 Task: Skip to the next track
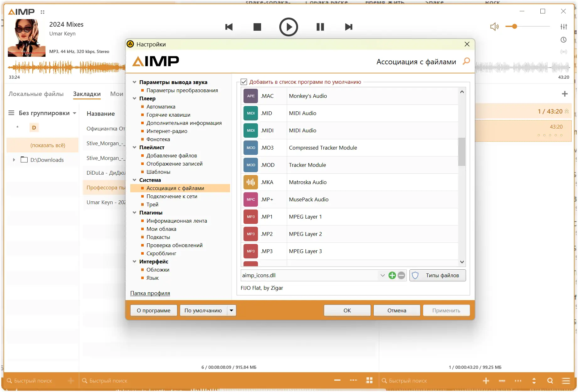coord(349,27)
